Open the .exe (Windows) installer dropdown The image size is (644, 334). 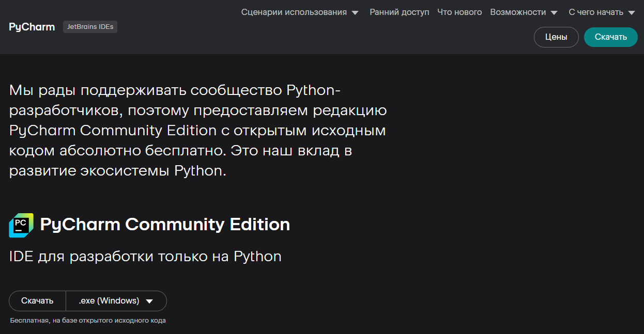[116, 301]
